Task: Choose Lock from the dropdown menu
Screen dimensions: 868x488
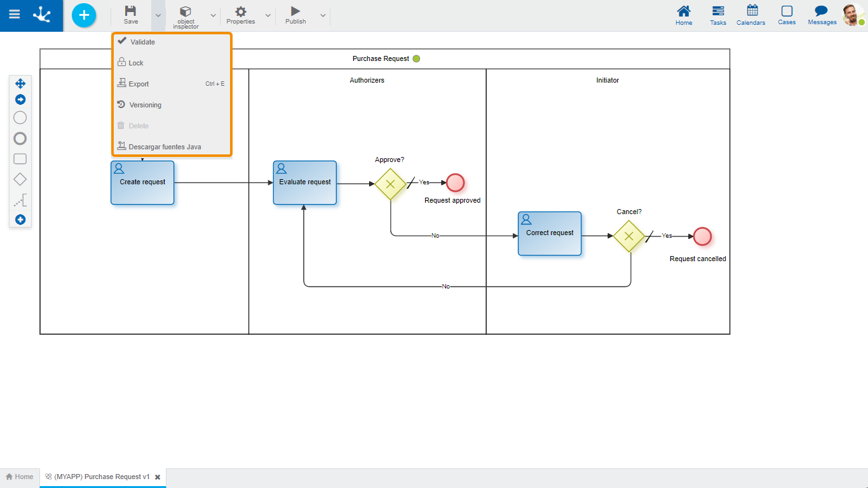Action: click(x=172, y=63)
